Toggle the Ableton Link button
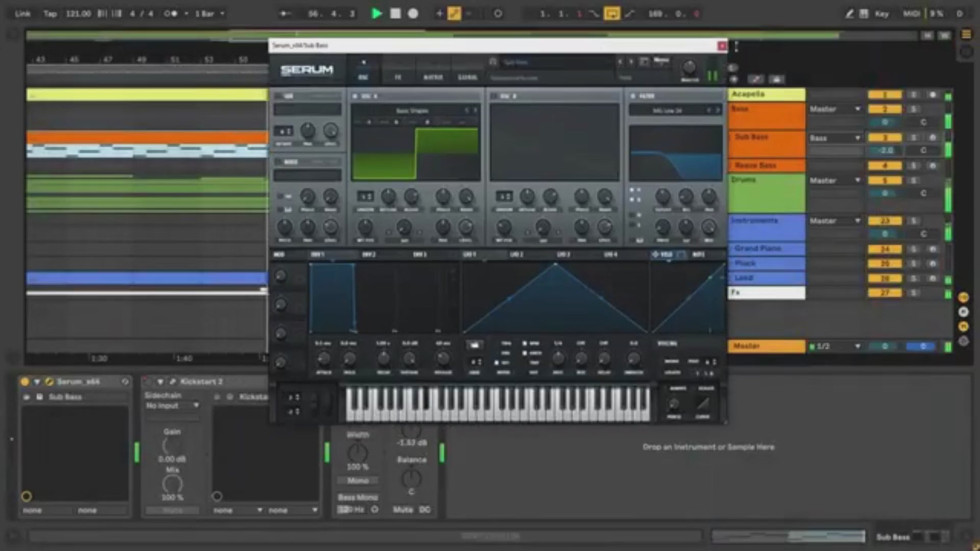Image resolution: width=980 pixels, height=551 pixels. (22, 14)
